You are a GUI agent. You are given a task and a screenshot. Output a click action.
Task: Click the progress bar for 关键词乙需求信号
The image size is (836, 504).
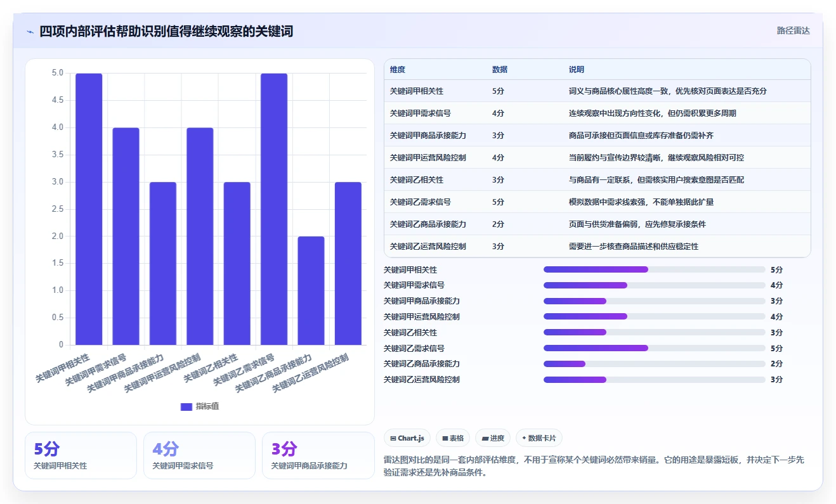coord(655,348)
